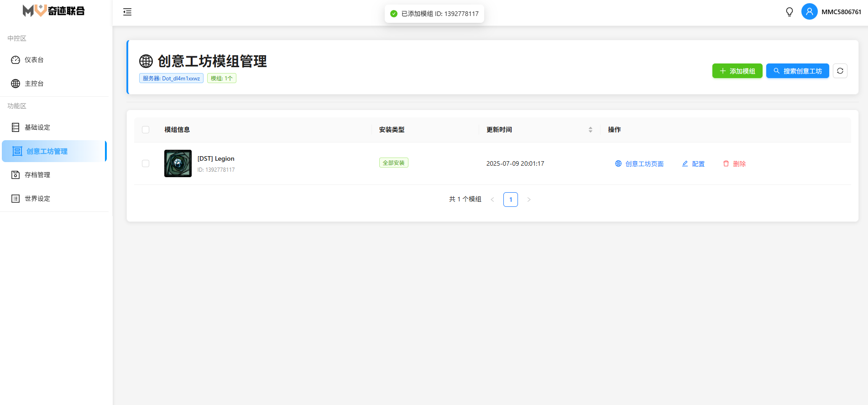This screenshot has width=868, height=405.
Task: Go to the previous page using the left chevron
Action: (492, 200)
